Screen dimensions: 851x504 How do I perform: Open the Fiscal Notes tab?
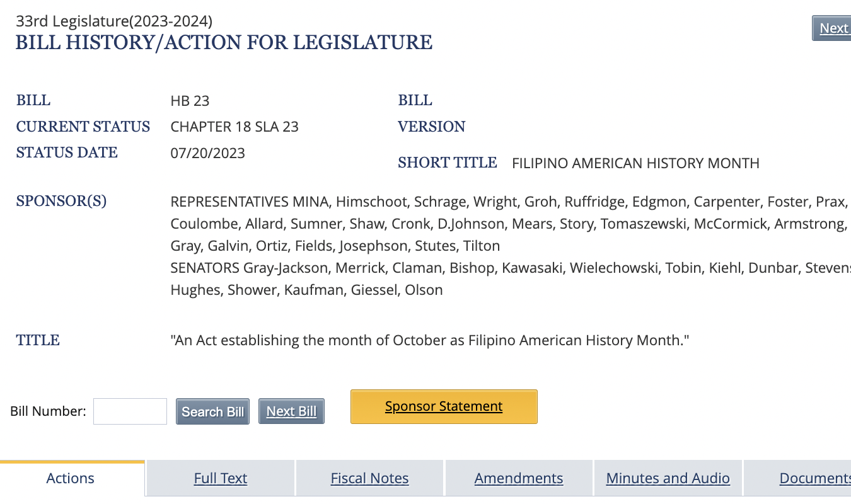click(369, 479)
